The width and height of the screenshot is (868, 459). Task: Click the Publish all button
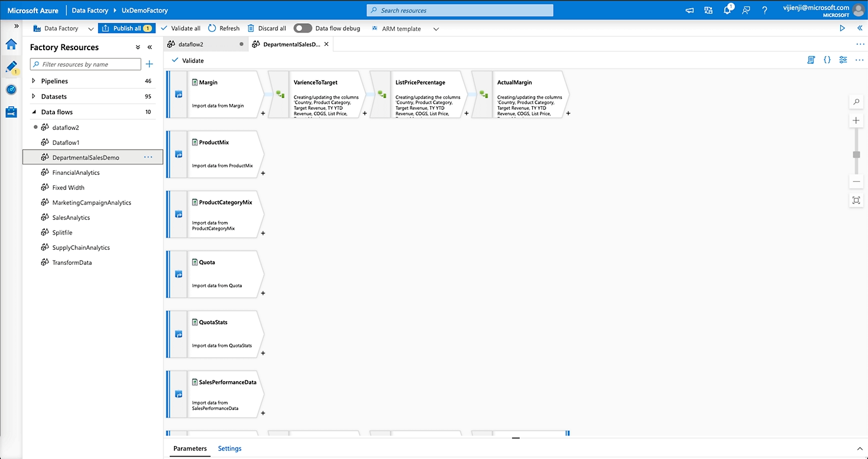127,28
